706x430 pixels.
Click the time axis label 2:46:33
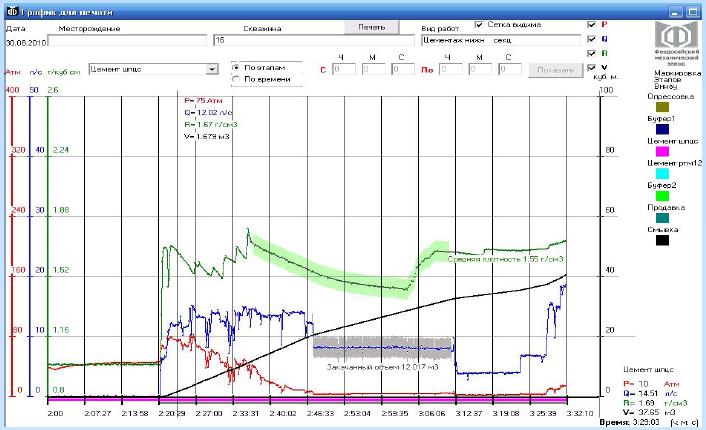[320, 413]
